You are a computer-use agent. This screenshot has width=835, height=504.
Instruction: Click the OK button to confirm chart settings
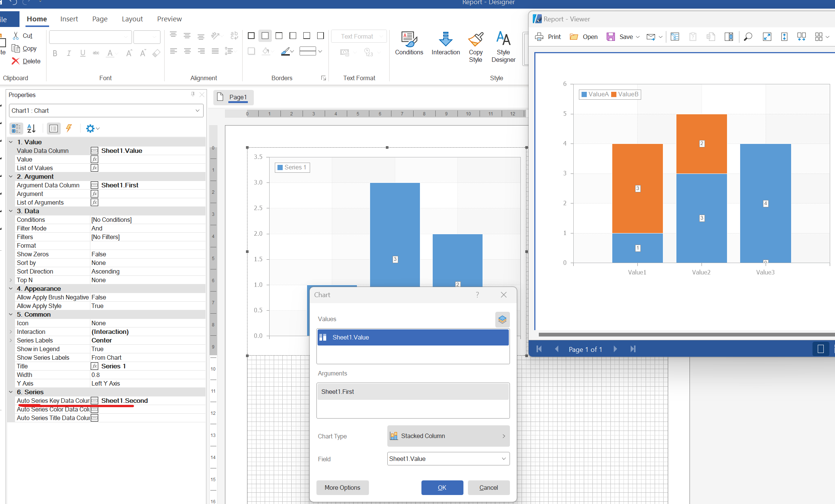tap(442, 487)
